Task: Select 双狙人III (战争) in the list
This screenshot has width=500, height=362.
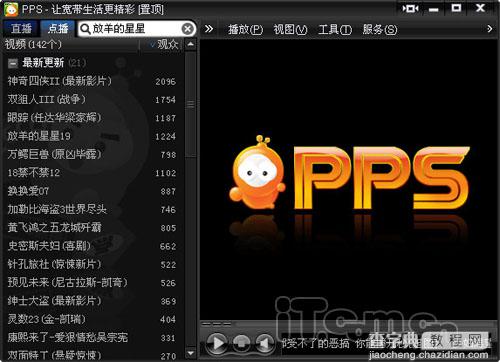Action: [x=92, y=99]
